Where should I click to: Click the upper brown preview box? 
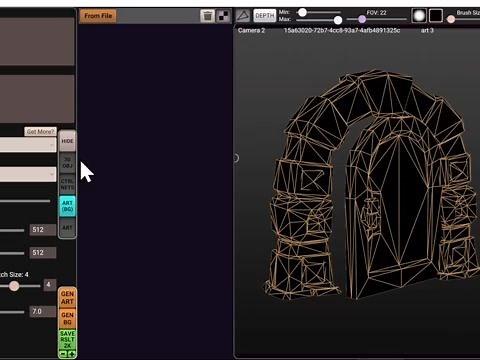pos(37,41)
